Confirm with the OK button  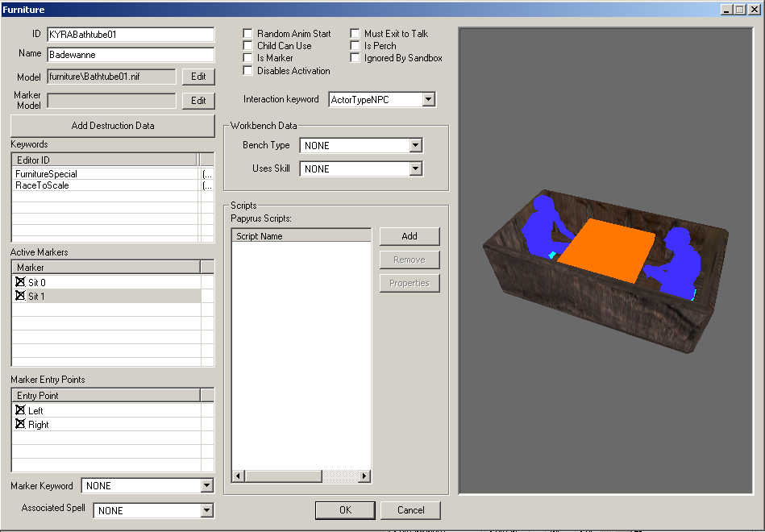pos(345,510)
